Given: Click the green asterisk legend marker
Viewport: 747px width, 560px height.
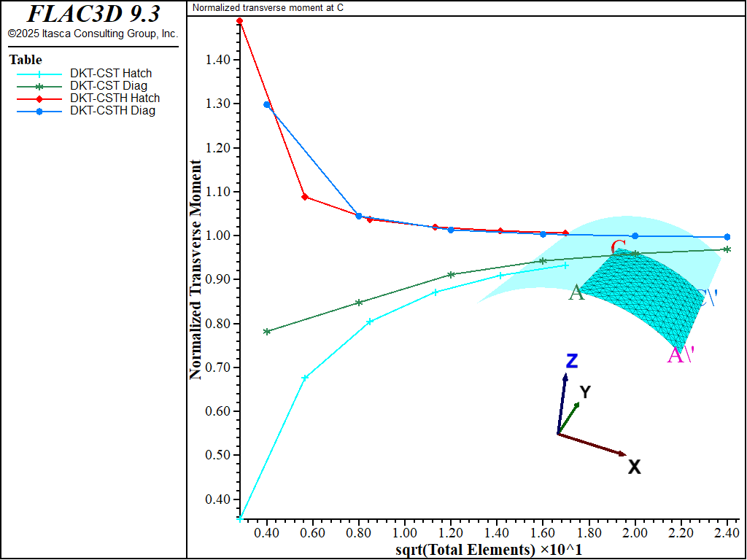Looking at the screenshot, I should pyautogui.click(x=39, y=86).
